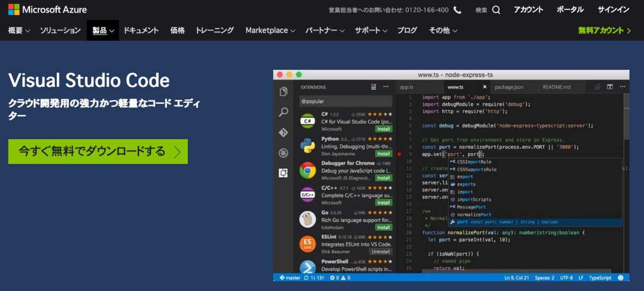This screenshot has height=291, width=644.
Task: Click the 検索 magnifier icon
Action: (x=496, y=10)
